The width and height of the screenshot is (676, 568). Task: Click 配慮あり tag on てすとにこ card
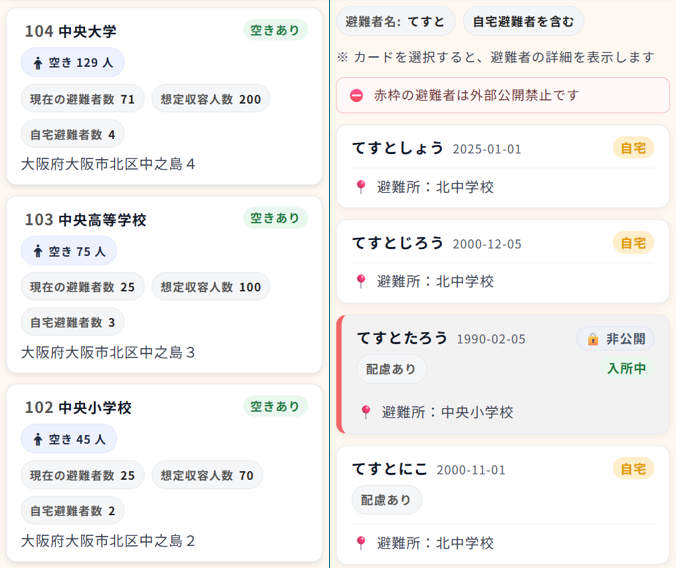click(387, 500)
